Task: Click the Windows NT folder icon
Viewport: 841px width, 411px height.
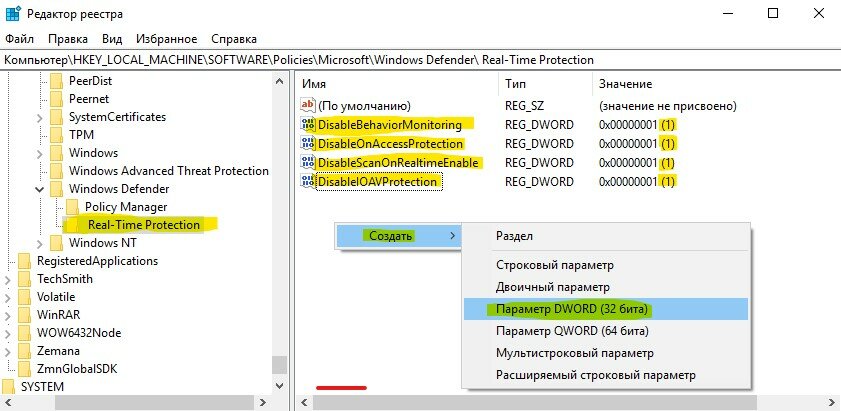Action: tap(56, 243)
